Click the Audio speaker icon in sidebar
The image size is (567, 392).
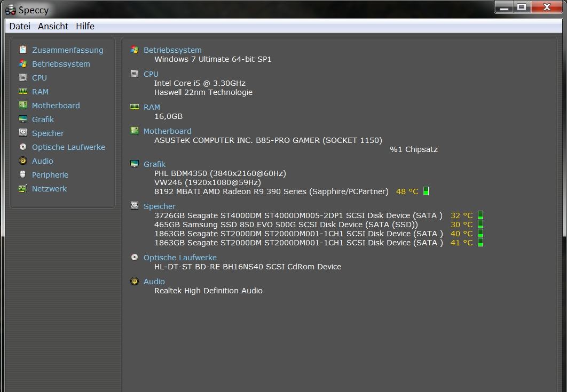click(x=23, y=161)
